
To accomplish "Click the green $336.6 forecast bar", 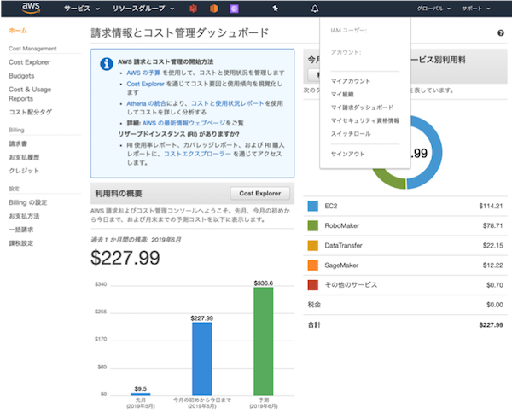I will pyautogui.click(x=264, y=341).
